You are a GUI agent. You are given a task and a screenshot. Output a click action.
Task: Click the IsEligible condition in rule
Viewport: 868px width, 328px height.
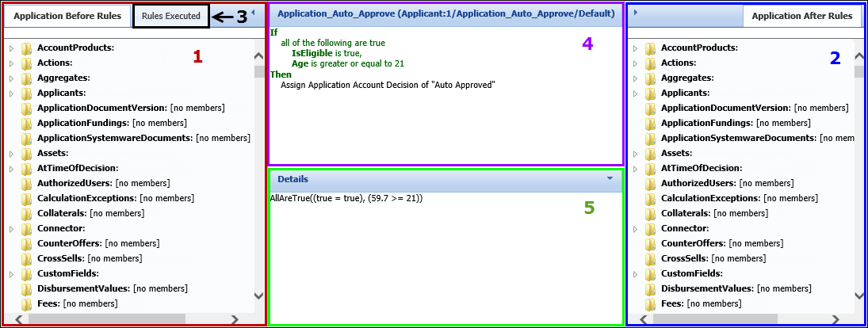click(x=326, y=53)
